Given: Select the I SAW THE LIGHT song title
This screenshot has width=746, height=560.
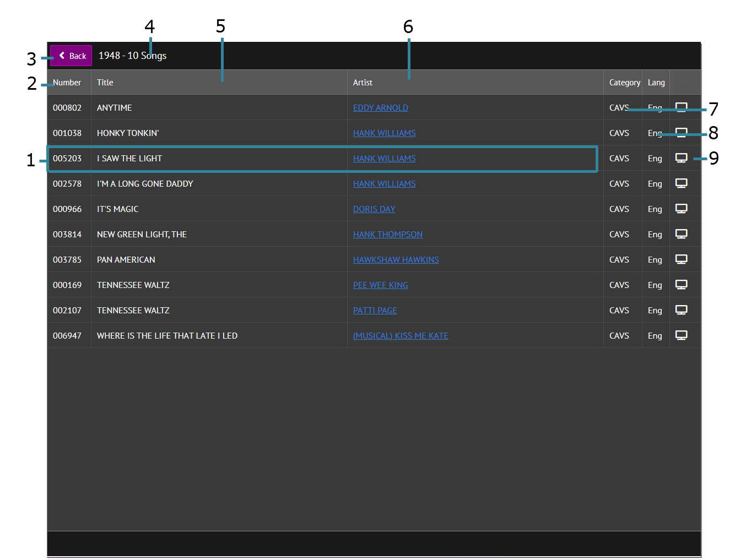Looking at the screenshot, I should tap(129, 159).
